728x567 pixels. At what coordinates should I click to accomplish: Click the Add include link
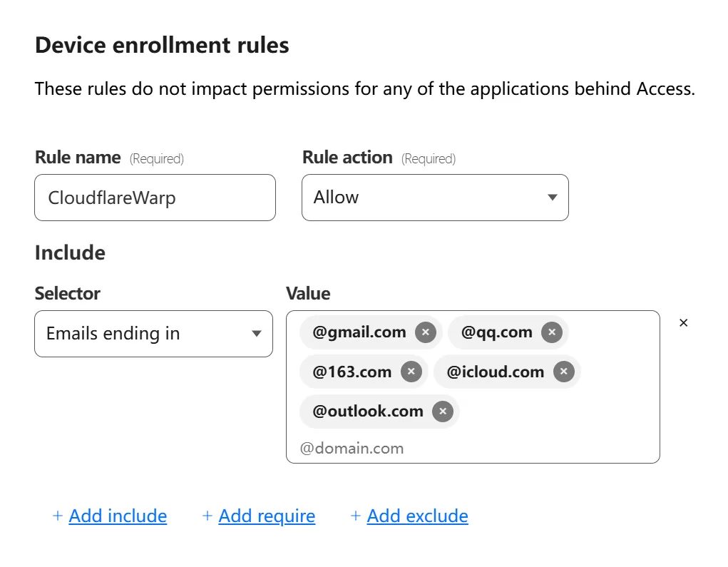118,516
